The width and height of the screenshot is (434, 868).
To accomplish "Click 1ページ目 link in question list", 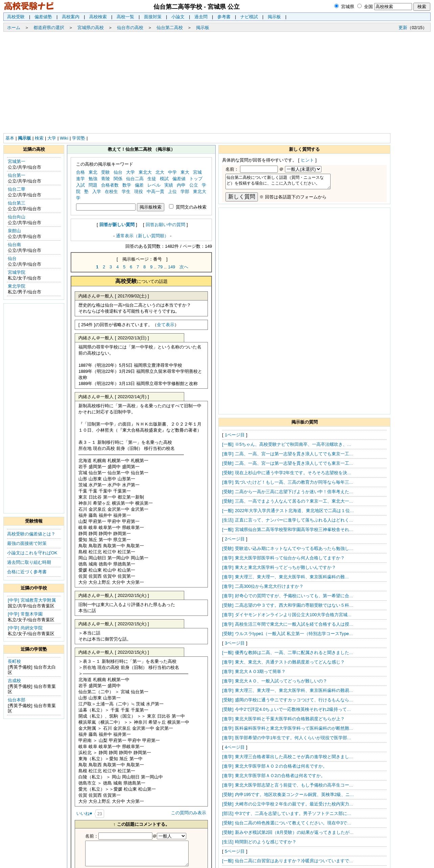I will [x=235, y=435].
